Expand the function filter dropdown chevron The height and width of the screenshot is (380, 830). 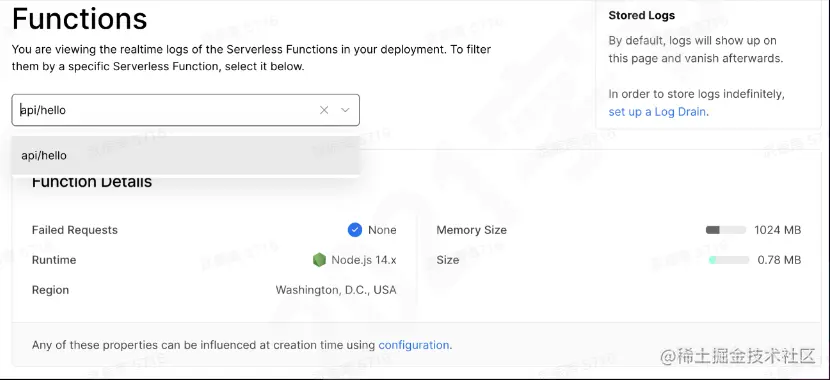click(x=345, y=110)
